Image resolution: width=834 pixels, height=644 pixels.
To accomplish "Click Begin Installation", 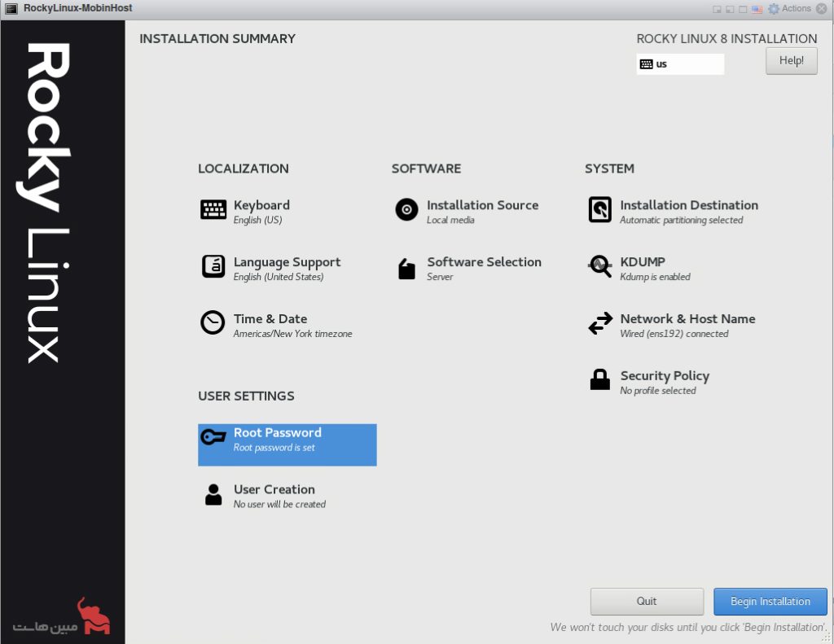I will tap(770, 602).
